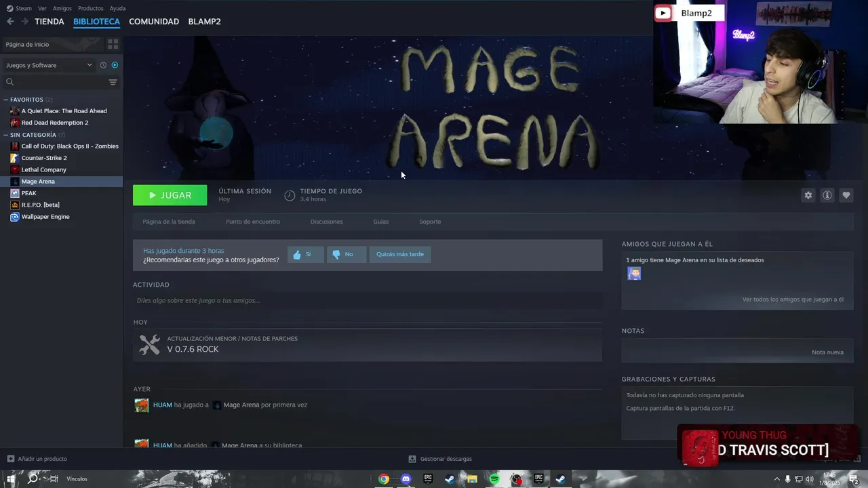The image size is (868, 488).
Task: Select Red Dead Redemption 2 in library
Action: pos(55,123)
